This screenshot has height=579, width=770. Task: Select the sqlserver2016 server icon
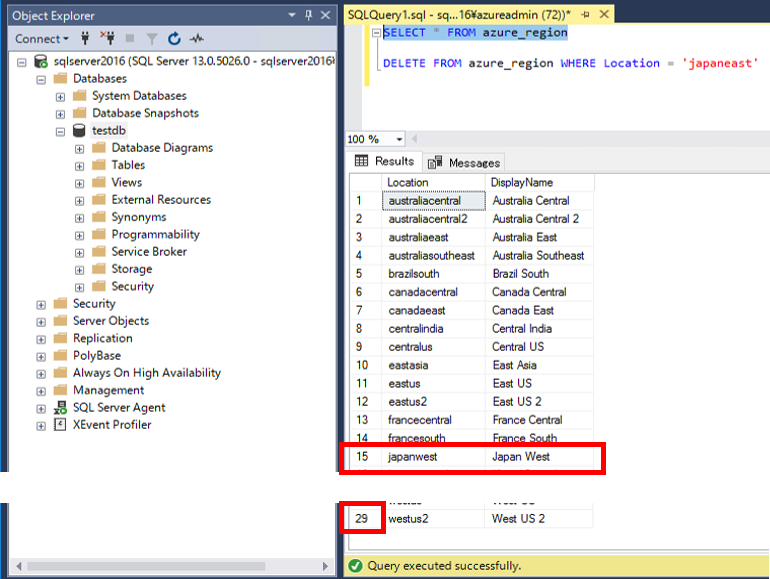[41, 61]
